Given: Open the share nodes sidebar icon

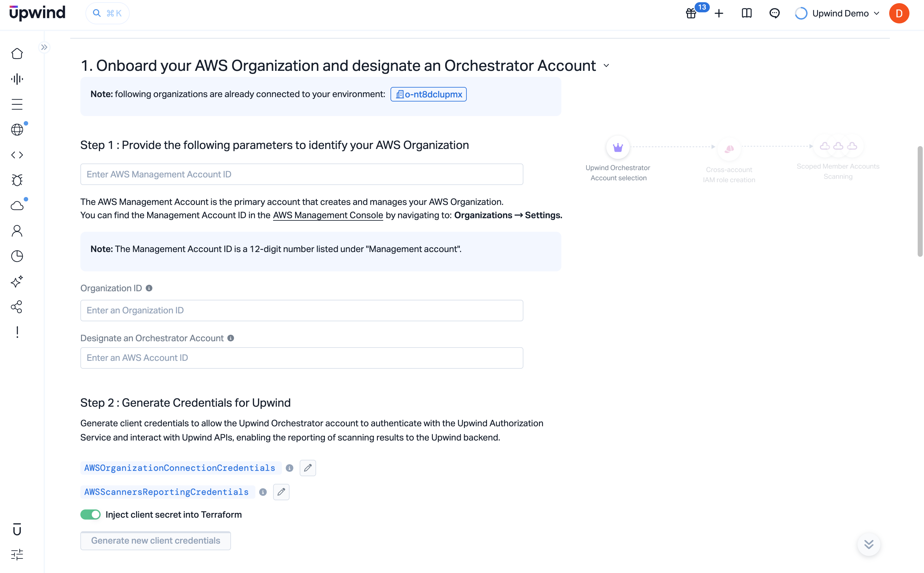Looking at the screenshot, I should pyautogui.click(x=17, y=307).
